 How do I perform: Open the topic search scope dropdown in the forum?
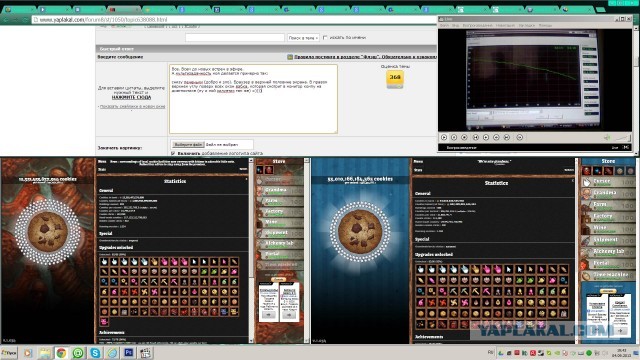[303, 38]
